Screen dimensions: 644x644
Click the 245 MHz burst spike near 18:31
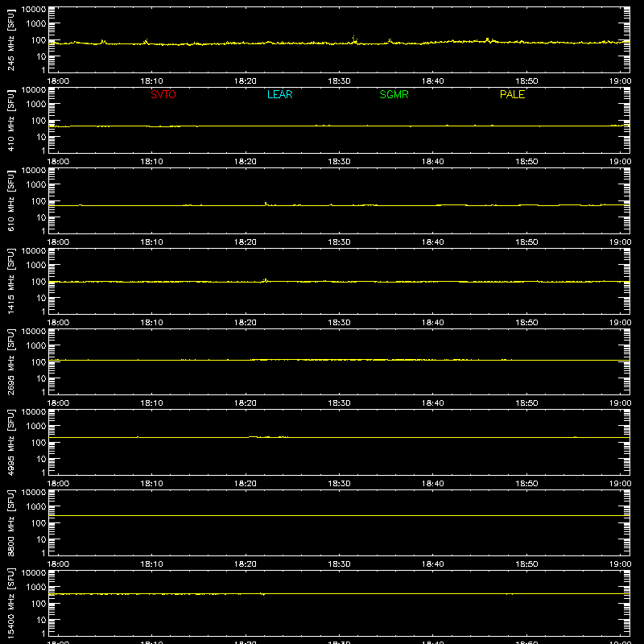click(354, 39)
